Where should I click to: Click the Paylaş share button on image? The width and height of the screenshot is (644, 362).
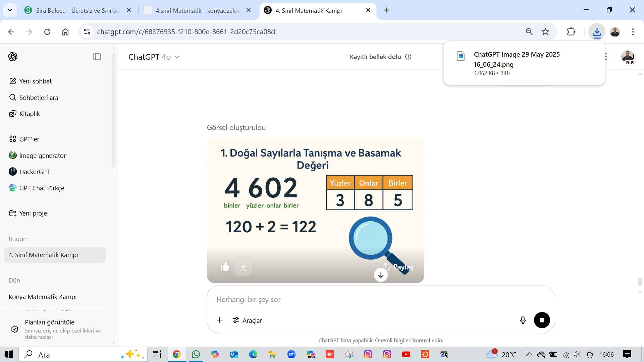click(398, 267)
